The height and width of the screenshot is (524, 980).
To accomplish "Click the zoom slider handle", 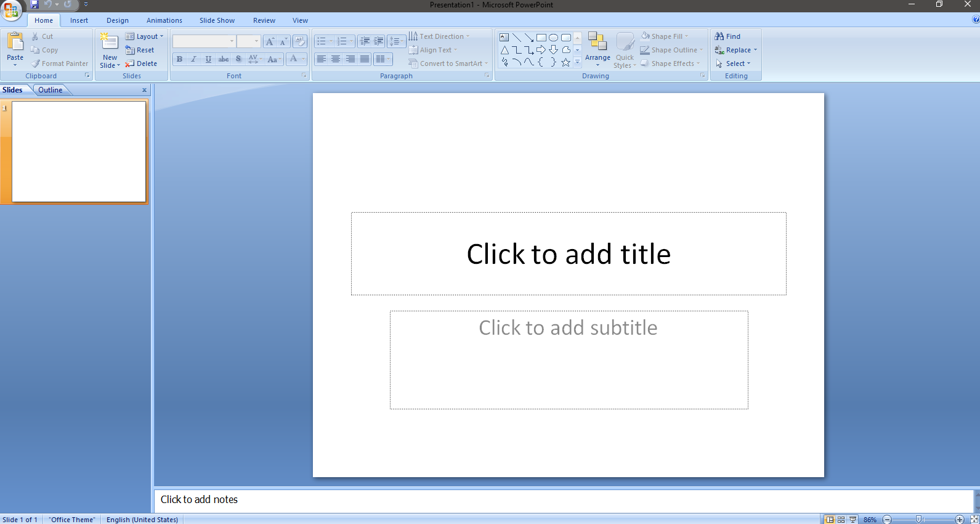I will (x=918, y=520).
